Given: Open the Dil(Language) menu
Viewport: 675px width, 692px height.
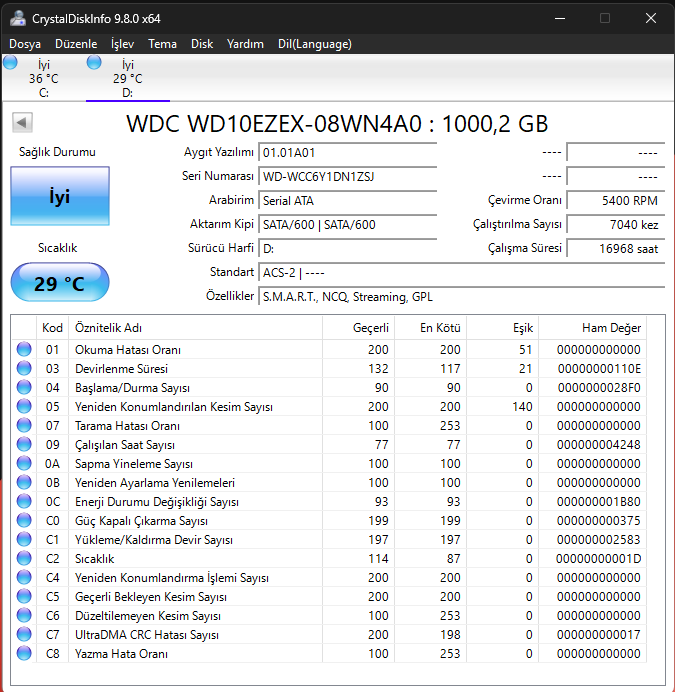Looking at the screenshot, I should coord(315,44).
